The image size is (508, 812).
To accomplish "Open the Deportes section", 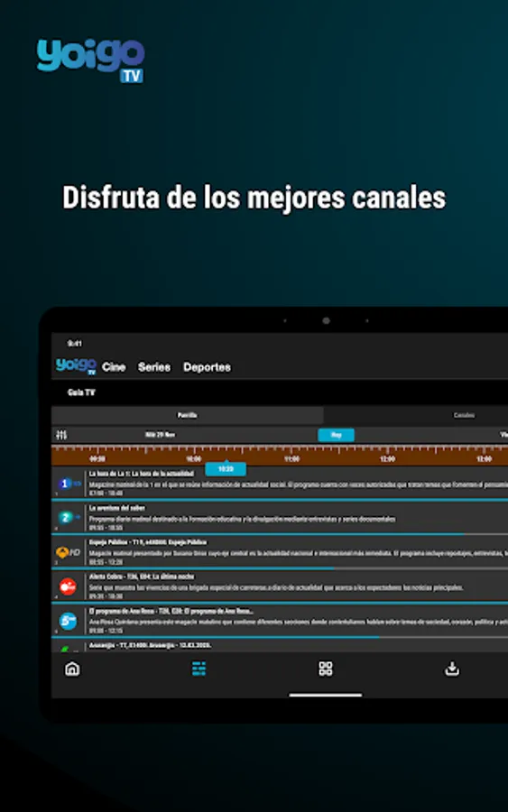I will click(207, 367).
